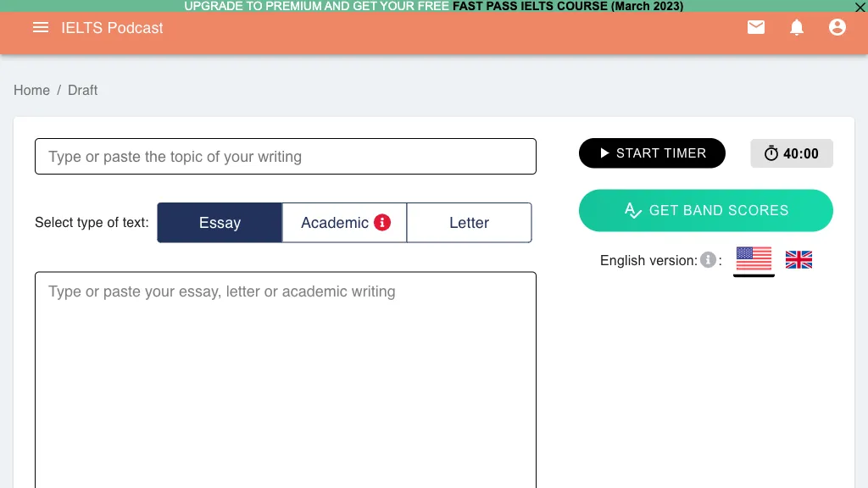The height and width of the screenshot is (488, 868).
Task: Go to Home in the breadcrumb
Action: click(31, 90)
